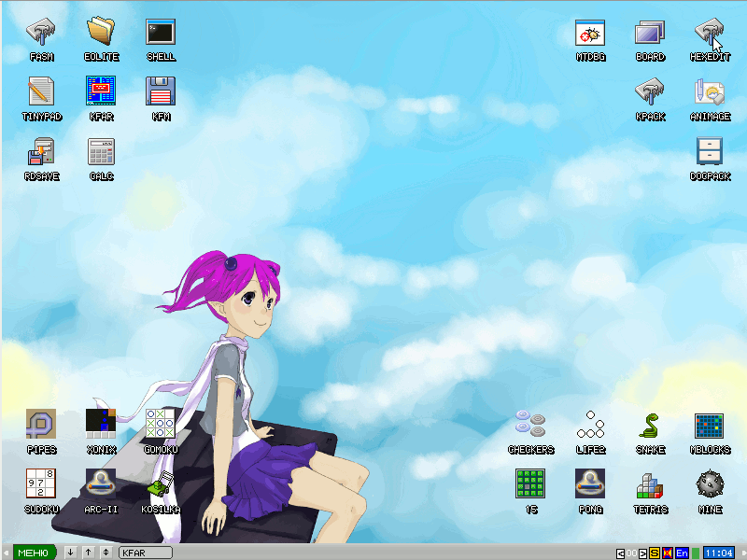Click the down arrow taskbar button
The image size is (747, 560).
coord(71,553)
